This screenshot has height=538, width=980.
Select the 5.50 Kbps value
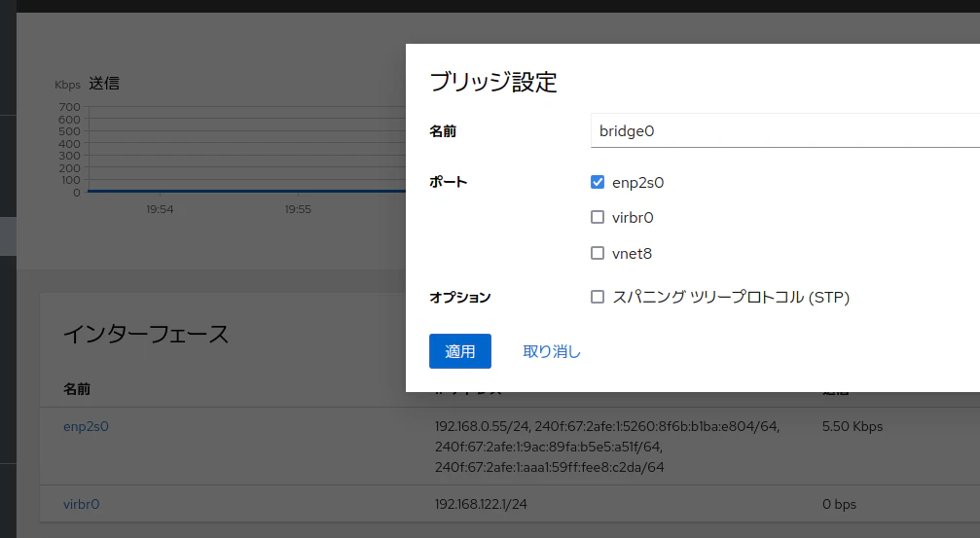853,426
